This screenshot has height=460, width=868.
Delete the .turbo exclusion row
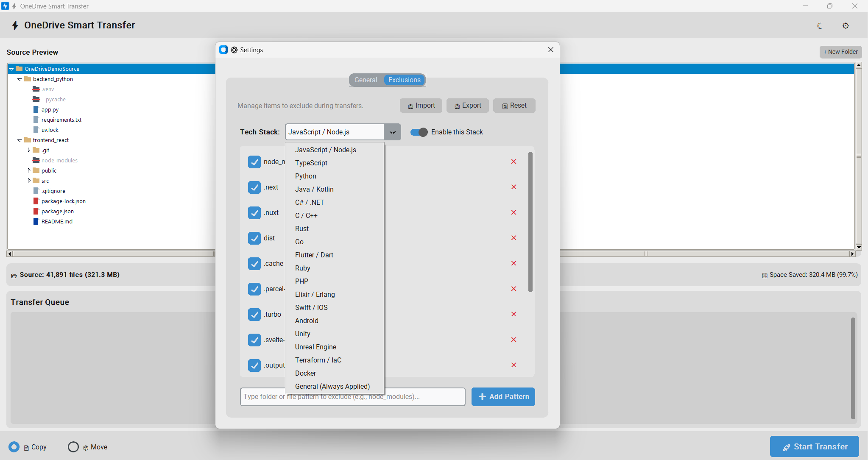coord(514,314)
